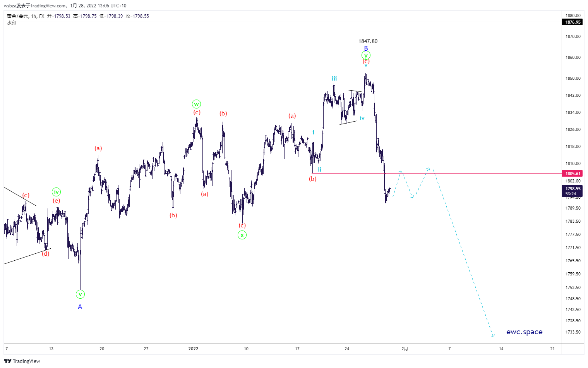Click the 20 date label on time axis

click(x=102, y=349)
